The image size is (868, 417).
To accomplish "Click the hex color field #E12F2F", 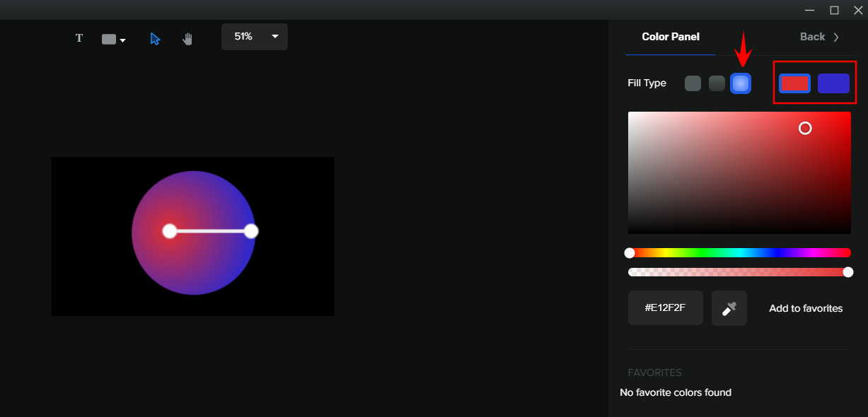I will 665,308.
